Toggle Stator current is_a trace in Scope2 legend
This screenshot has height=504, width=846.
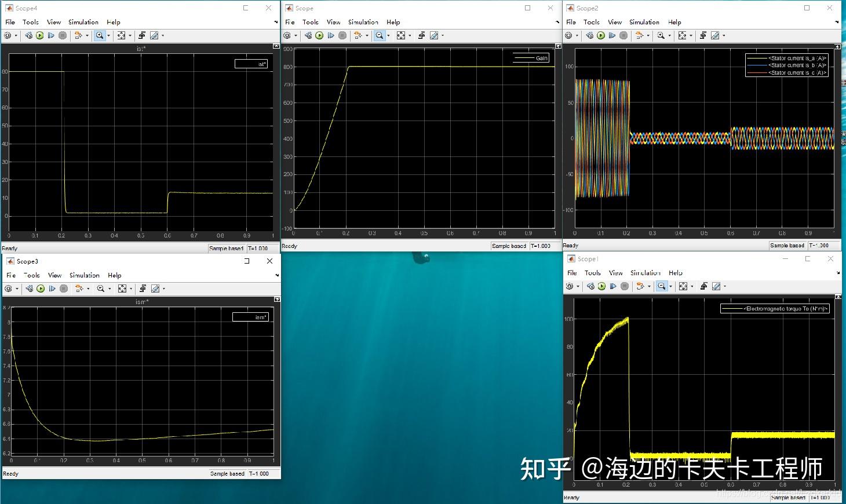[x=786, y=59]
